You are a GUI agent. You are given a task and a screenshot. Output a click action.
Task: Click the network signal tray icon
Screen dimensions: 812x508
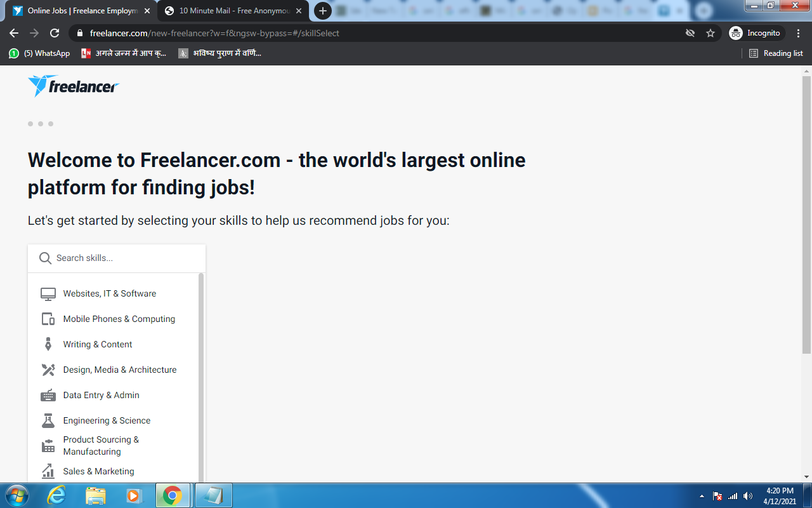click(733, 496)
